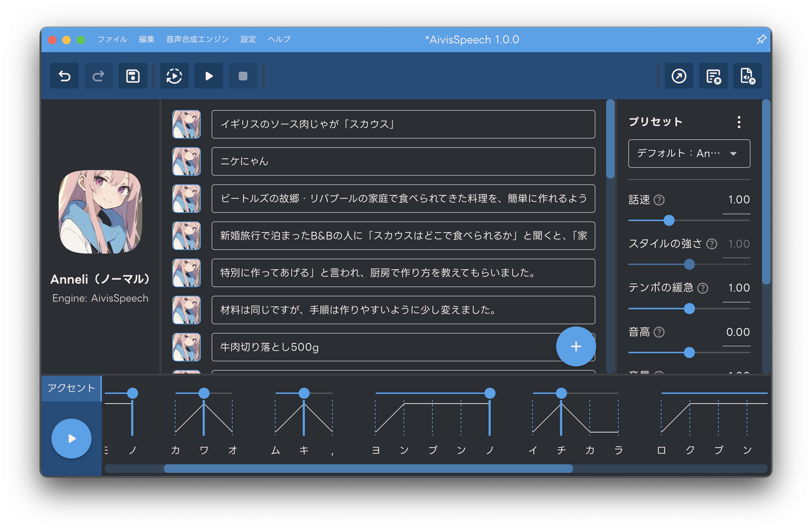The height and width of the screenshot is (530, 812).
Task: Open help icon next to 音高
Action: pos(659,332)
